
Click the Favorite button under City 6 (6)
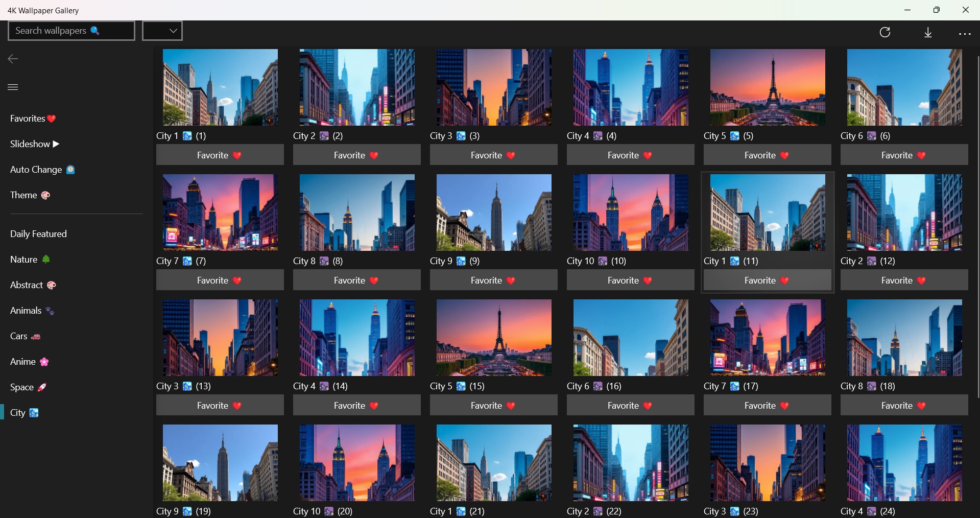[904, 155]
